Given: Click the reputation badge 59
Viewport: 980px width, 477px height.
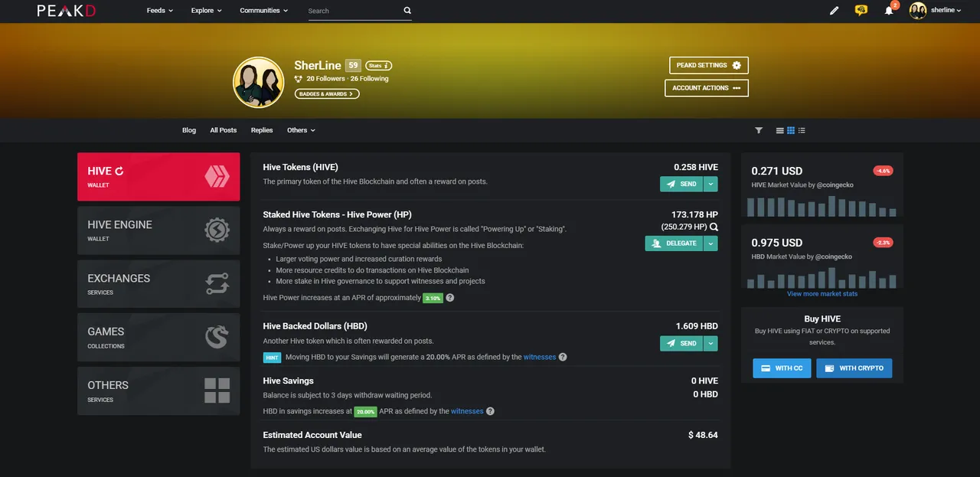Looking at the screenshot, I should (353, 66).
